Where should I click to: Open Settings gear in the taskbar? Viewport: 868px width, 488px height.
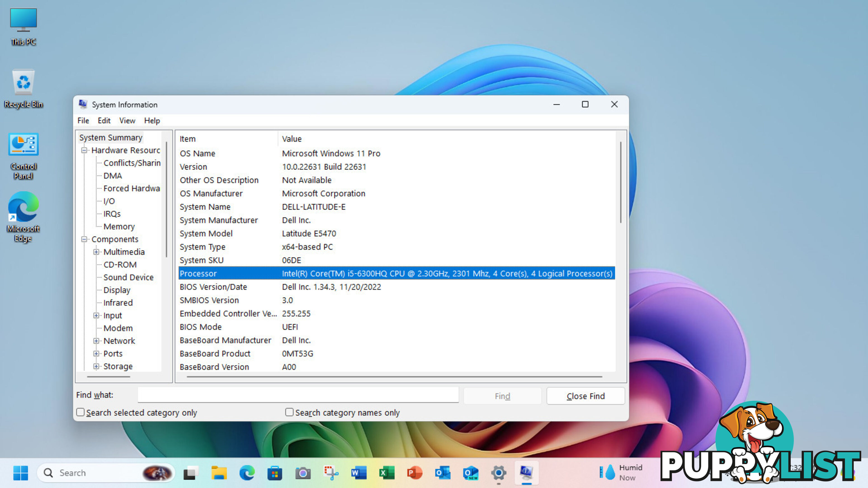498,473
